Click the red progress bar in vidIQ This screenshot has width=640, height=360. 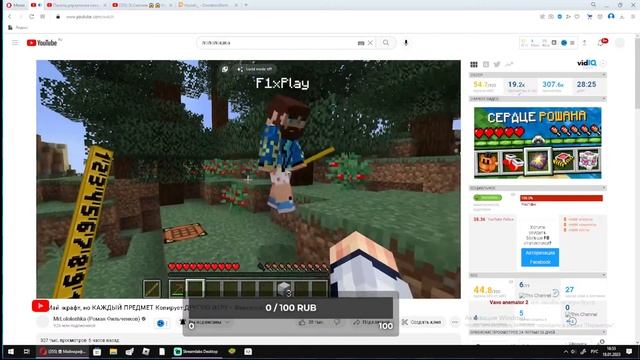tap(561, 198)
